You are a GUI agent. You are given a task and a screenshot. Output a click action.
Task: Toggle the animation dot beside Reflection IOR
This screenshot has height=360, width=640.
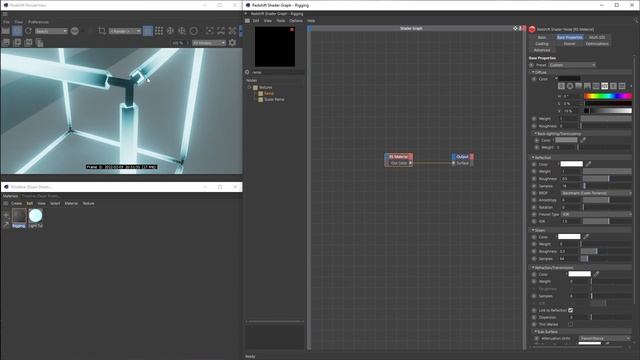(534, 221)
